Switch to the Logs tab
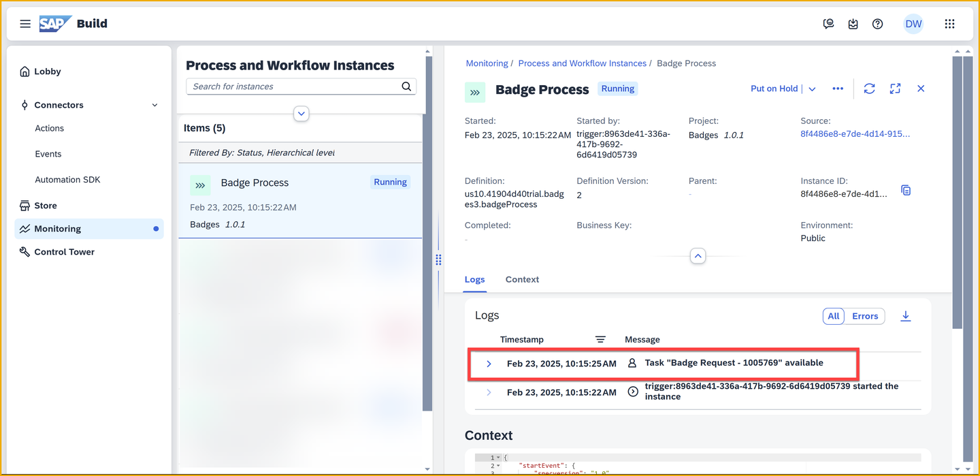 (x=474, y=280)
